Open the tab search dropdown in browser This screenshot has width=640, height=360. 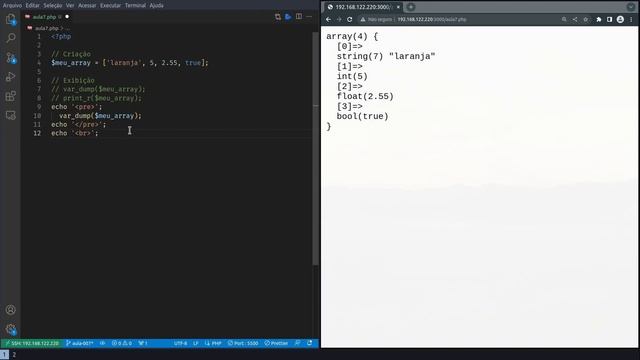[631, 7]
